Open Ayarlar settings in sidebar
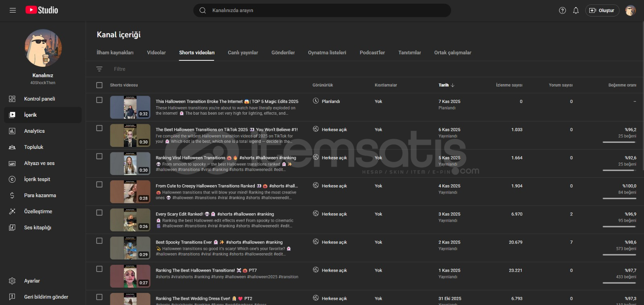Viewport: 644px width, 305px height. tap(32, 281)
